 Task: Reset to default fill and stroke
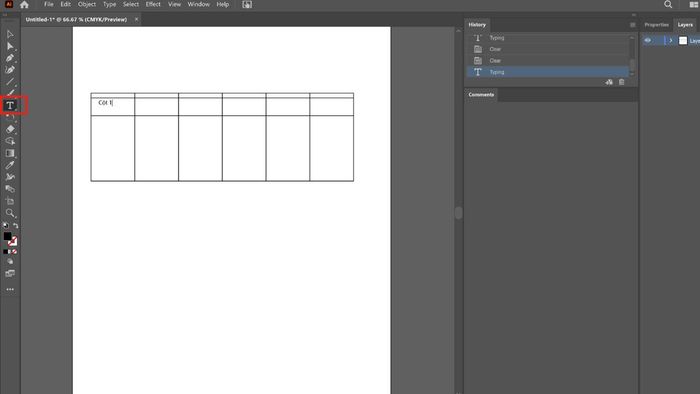pyautogui.click(x=5, y=225)
